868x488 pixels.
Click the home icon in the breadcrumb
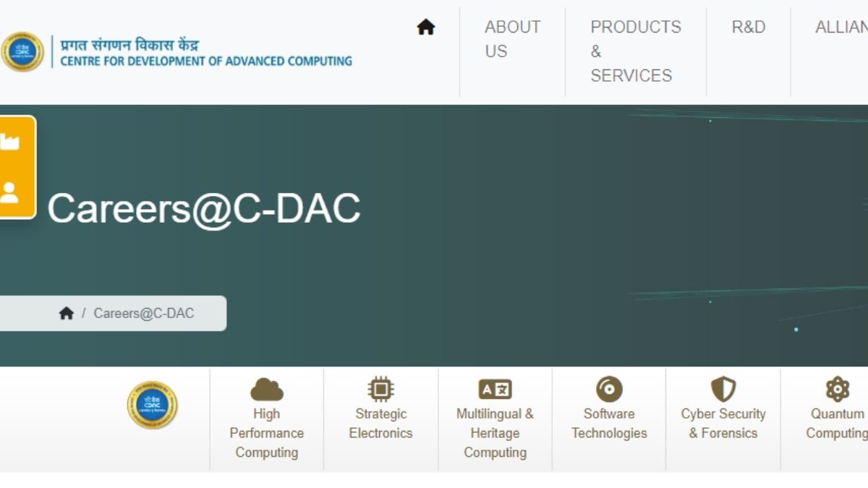[x=67, y=313]
